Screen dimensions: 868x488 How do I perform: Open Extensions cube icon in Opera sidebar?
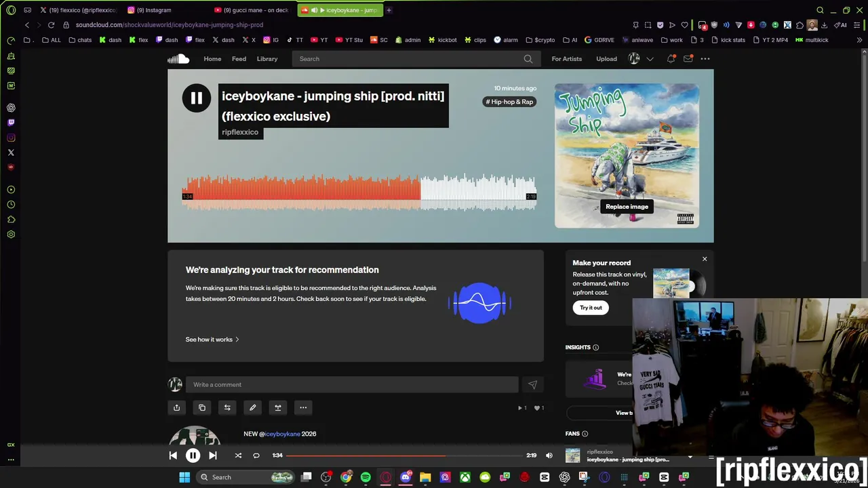pos(11,220)
